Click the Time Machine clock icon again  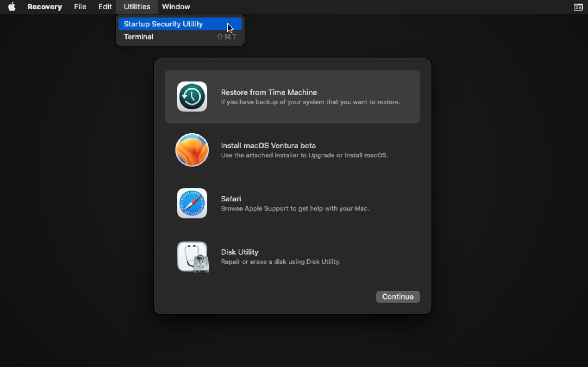[192, 97]
